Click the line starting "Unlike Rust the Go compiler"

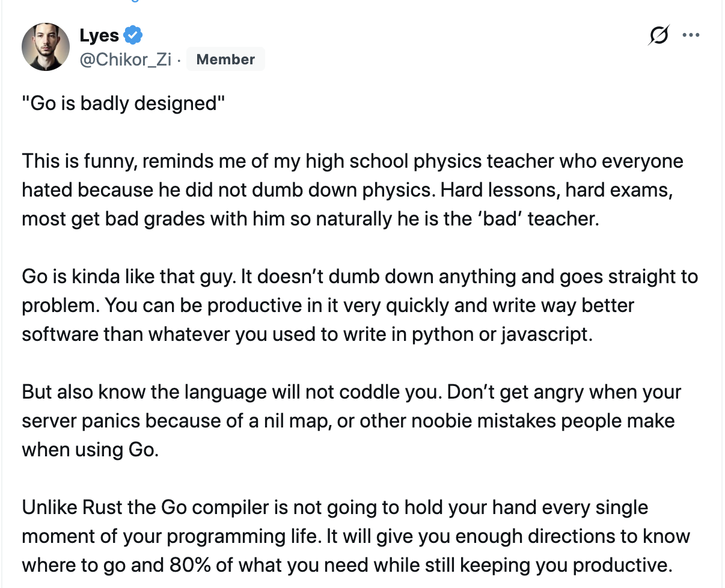point(335,507)
